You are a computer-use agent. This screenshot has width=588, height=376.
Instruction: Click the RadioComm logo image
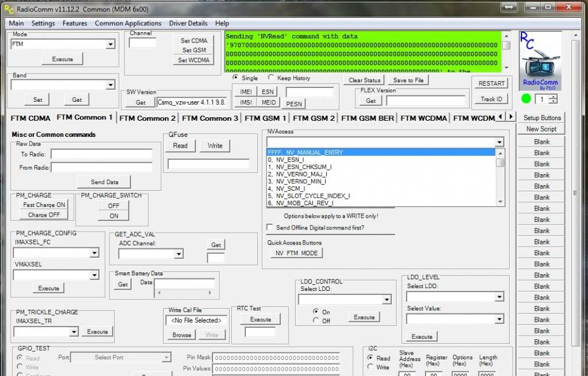[540, 61]
